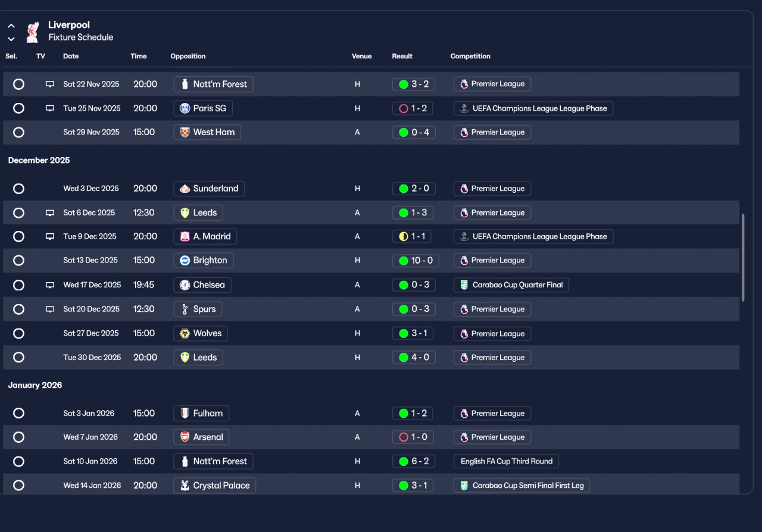Open Leeds from the Tue 30 Dec fixture
762x532 pixels.
point(199,357)
